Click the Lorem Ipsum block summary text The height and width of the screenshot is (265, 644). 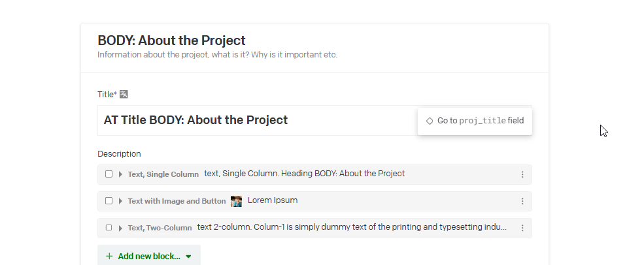coord(273,200)
